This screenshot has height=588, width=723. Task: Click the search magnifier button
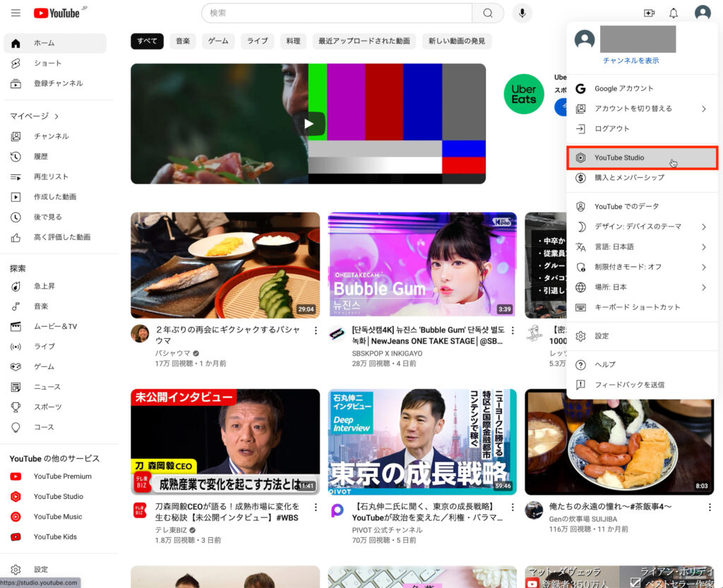(488, 13)
